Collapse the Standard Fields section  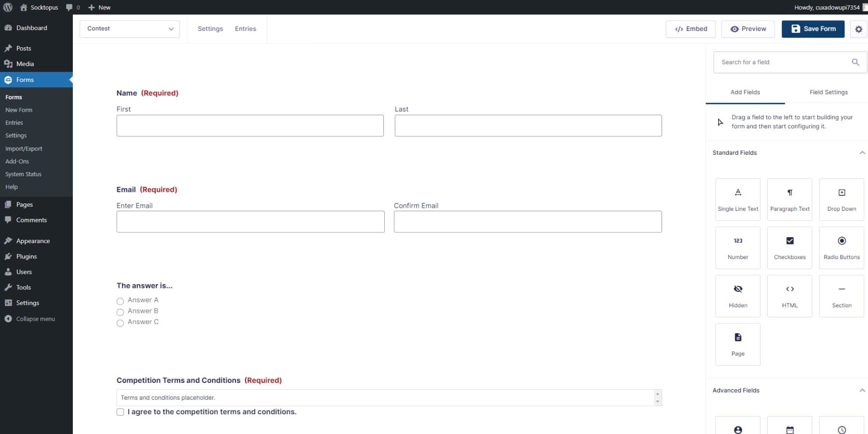[863, 152]
